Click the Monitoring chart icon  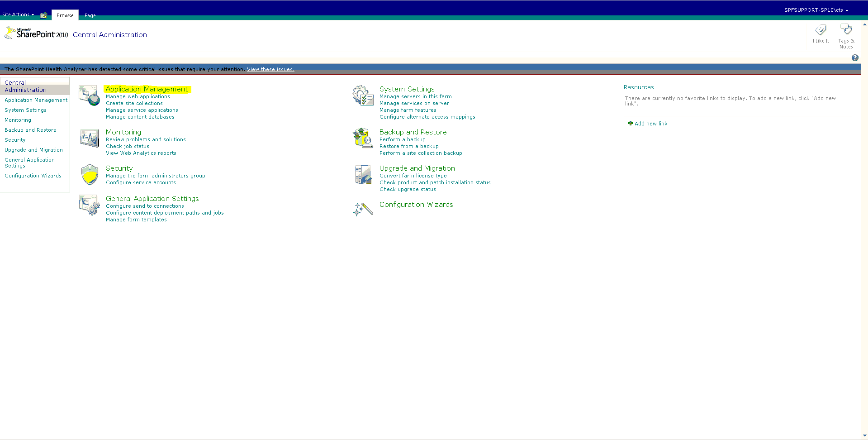coord(89,138)
